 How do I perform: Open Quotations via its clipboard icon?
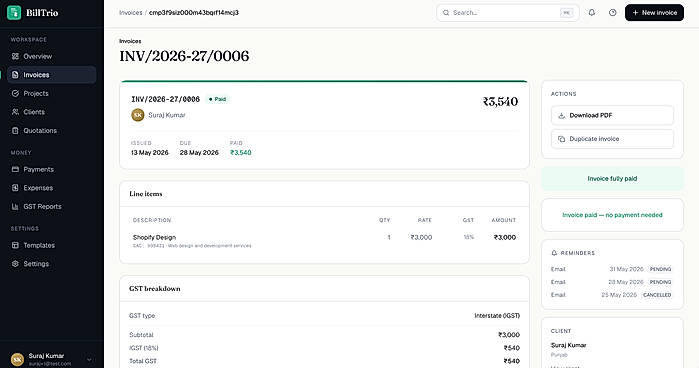15,131
